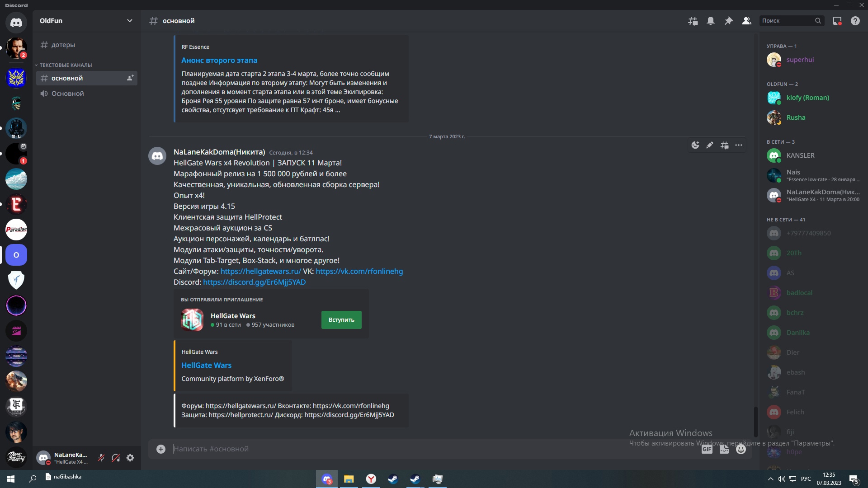868x488 pixels.
Task: Open the red E server icon
Action: pyautogui.click(x=16, y=204)
